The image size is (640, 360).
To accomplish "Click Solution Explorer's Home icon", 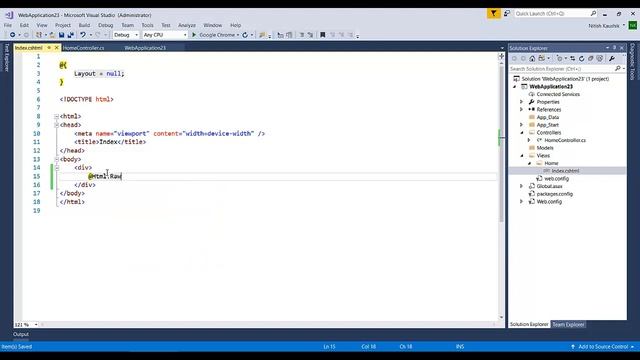I will (532, 58).
